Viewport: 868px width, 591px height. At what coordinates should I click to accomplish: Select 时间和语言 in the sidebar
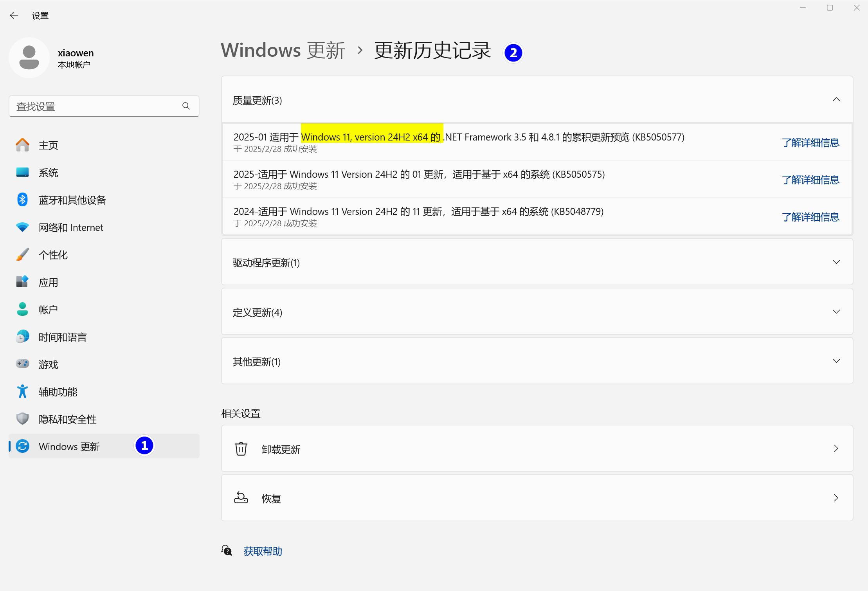click(x=63, y=337)
